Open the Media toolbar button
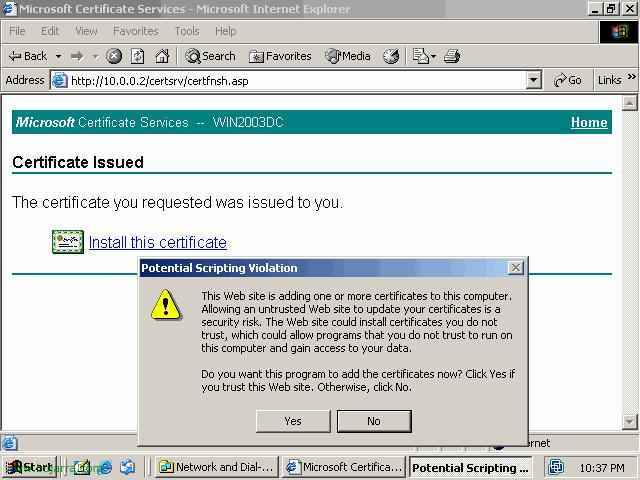Viewport: 640px width, 480px height. [348, 56]
